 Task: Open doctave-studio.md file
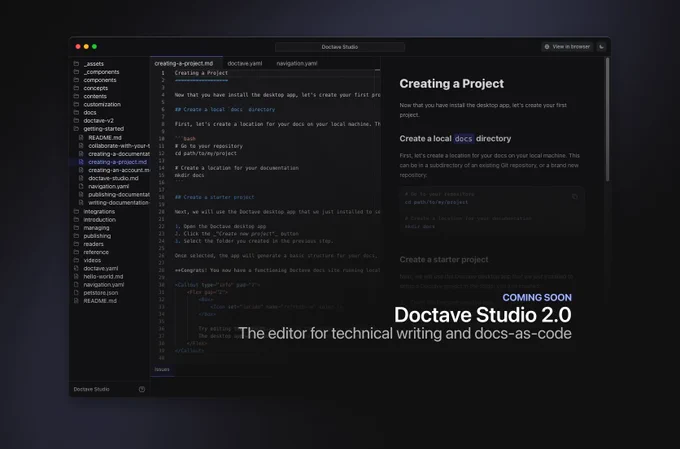coord(113,178)
